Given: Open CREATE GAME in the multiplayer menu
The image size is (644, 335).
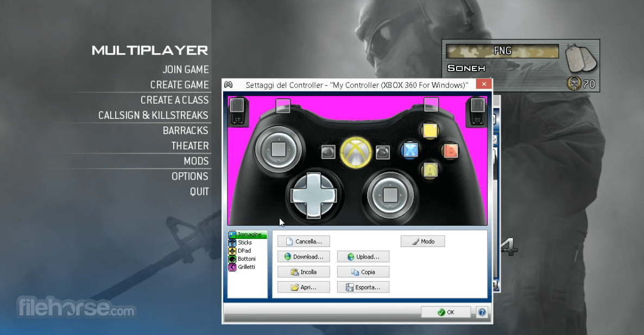Looking at the screenshot, I should [180, 85].
